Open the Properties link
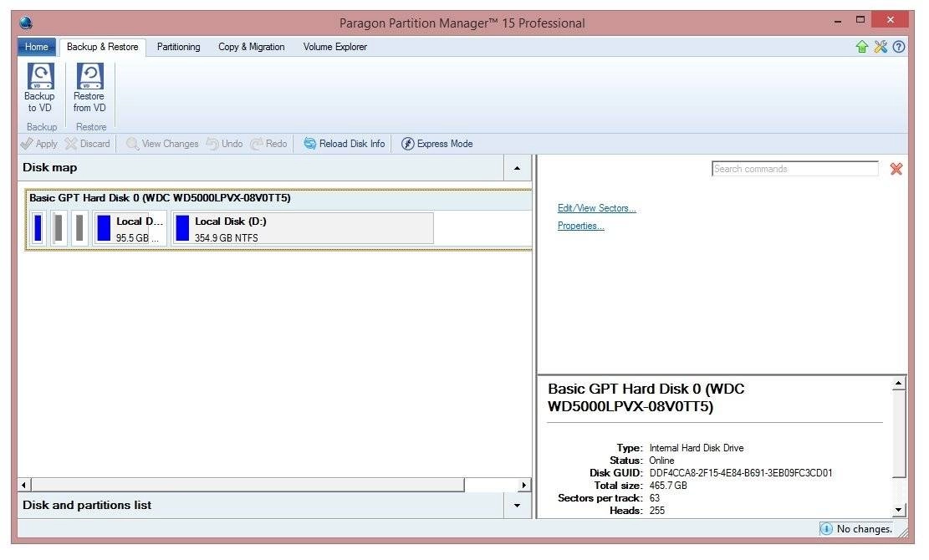 580,227
